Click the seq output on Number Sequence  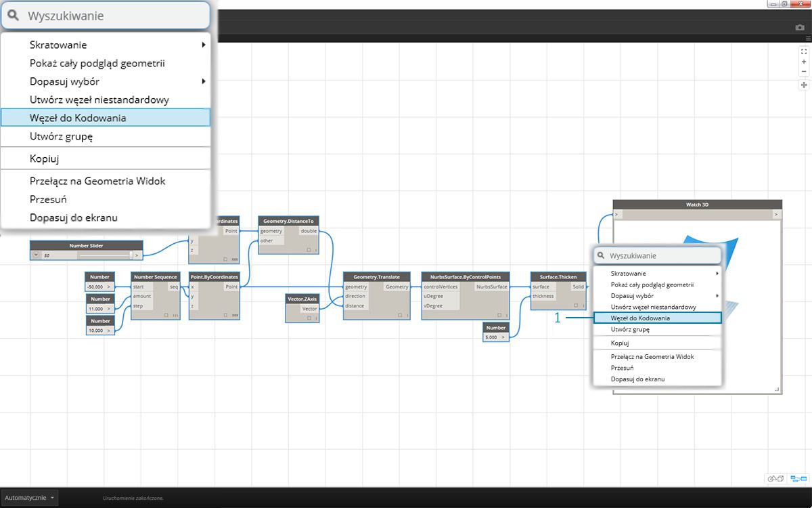[173, 287]
